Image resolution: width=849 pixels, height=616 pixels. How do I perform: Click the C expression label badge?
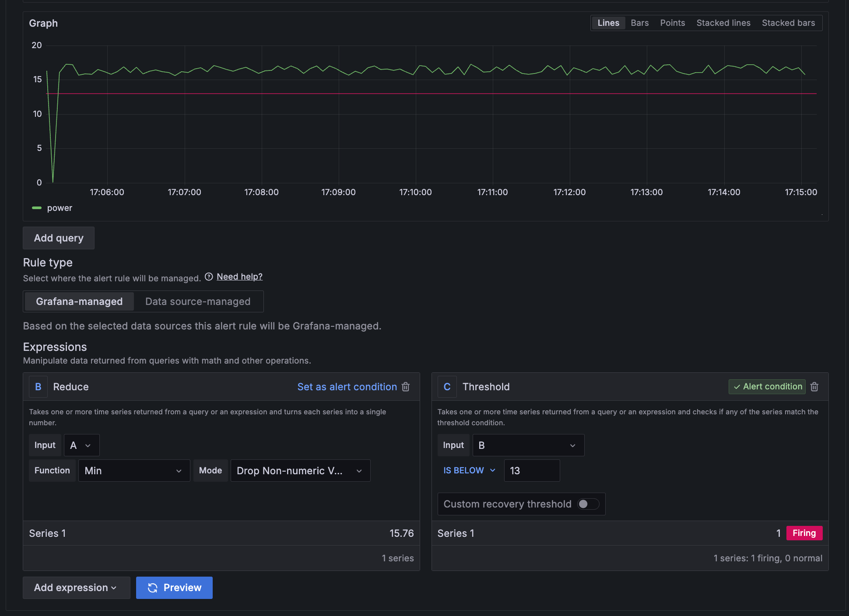click(447, 387)
